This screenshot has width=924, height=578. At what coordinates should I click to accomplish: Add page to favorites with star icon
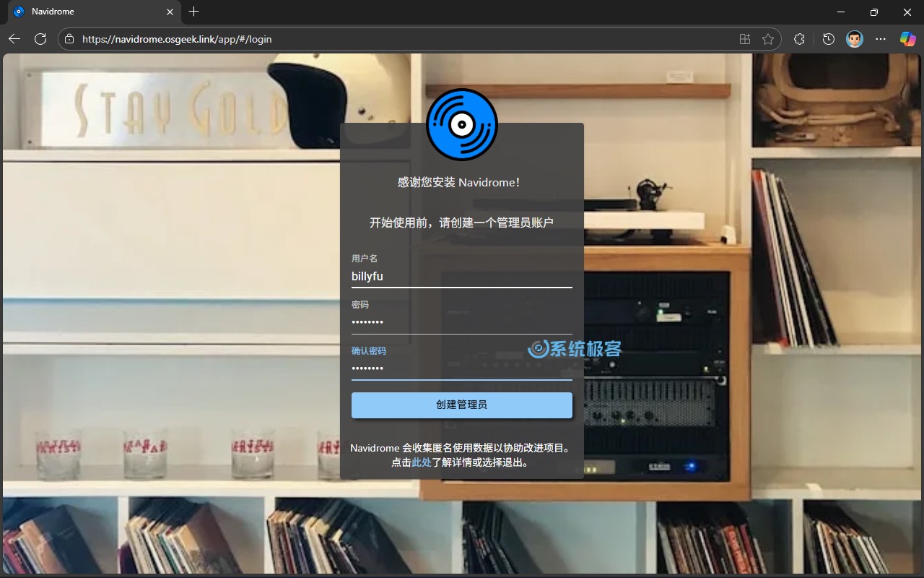(x=768, y=39)
